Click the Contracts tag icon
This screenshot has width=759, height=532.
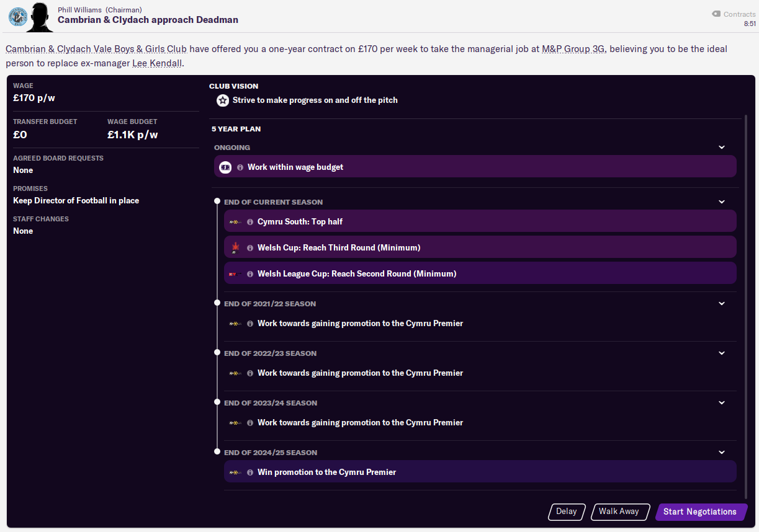(716, 14)
